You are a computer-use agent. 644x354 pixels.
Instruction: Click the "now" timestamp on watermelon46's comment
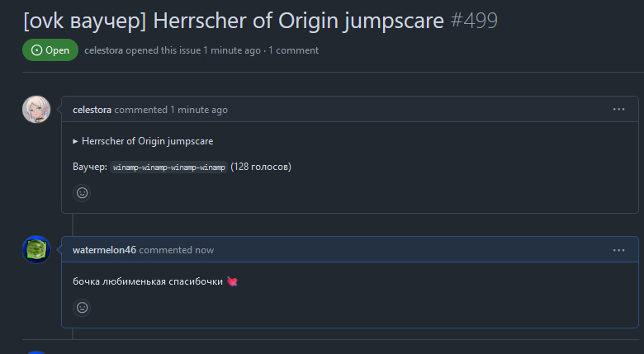[x=204, y=250]
